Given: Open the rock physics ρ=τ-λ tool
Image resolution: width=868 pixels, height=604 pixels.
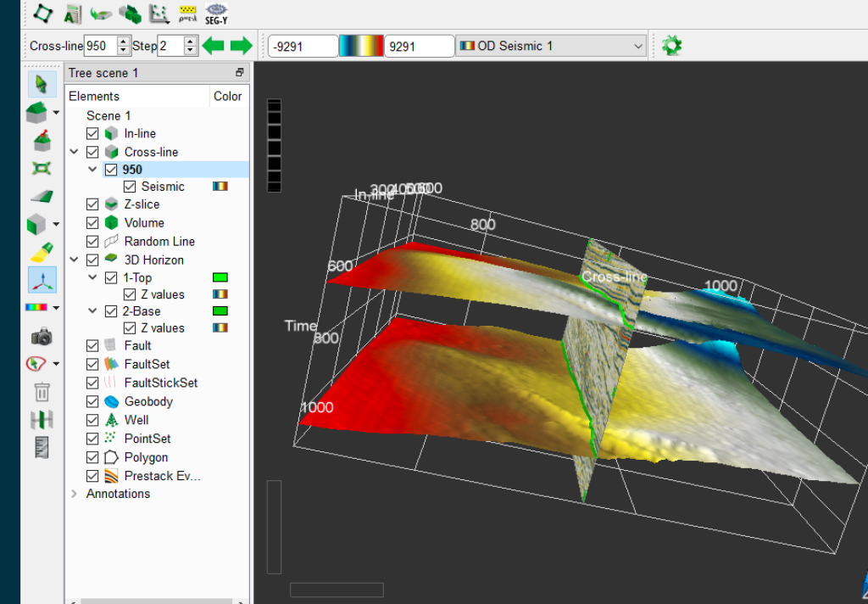Looking at the screenshot, I should click(188, 13).
